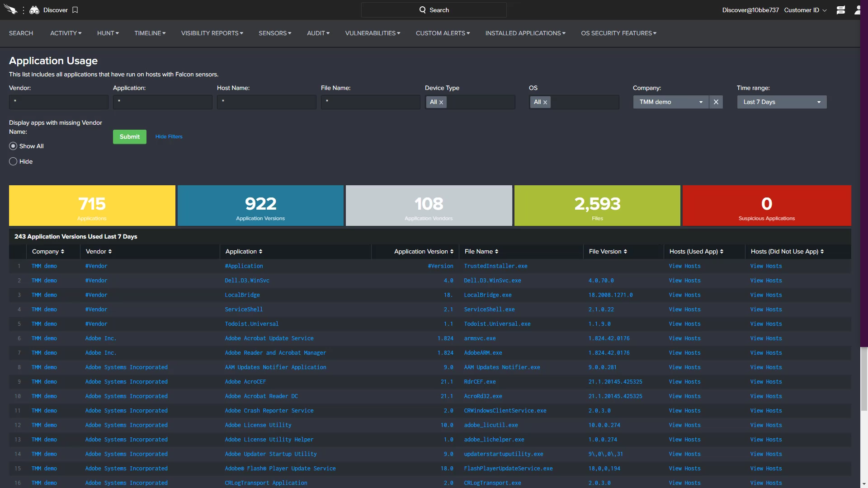
Task: Click the search magnifier icon
Action: (x=423, y=10)
